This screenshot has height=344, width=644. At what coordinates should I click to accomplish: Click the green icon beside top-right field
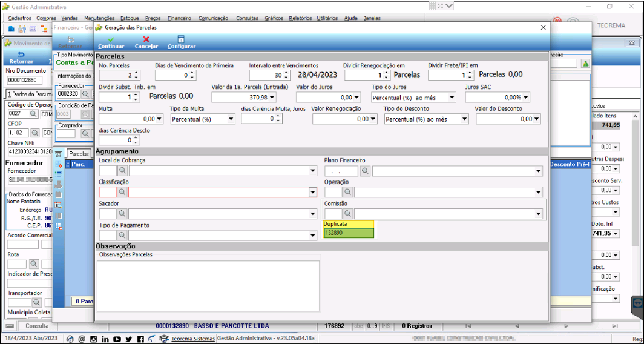point(585,64)
